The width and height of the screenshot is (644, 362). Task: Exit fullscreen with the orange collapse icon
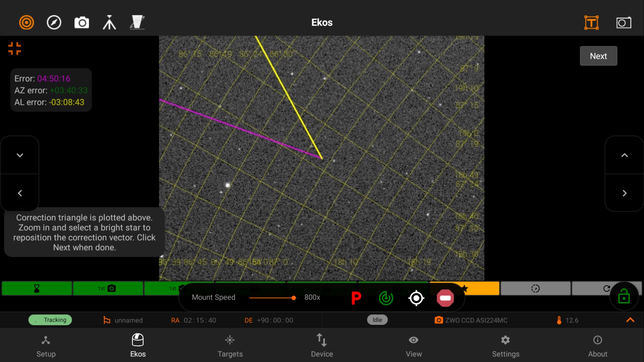[14, 48]
